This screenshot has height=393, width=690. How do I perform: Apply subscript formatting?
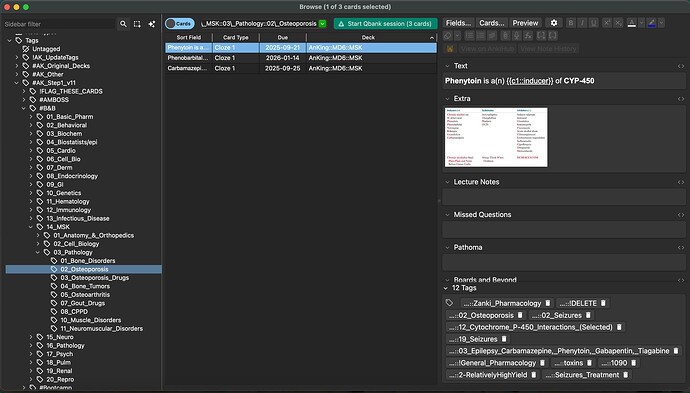tap(618, 23)
